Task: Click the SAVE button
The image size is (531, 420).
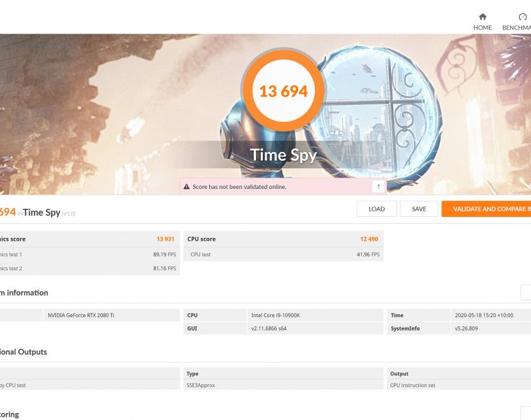Action: click(419, 209)
